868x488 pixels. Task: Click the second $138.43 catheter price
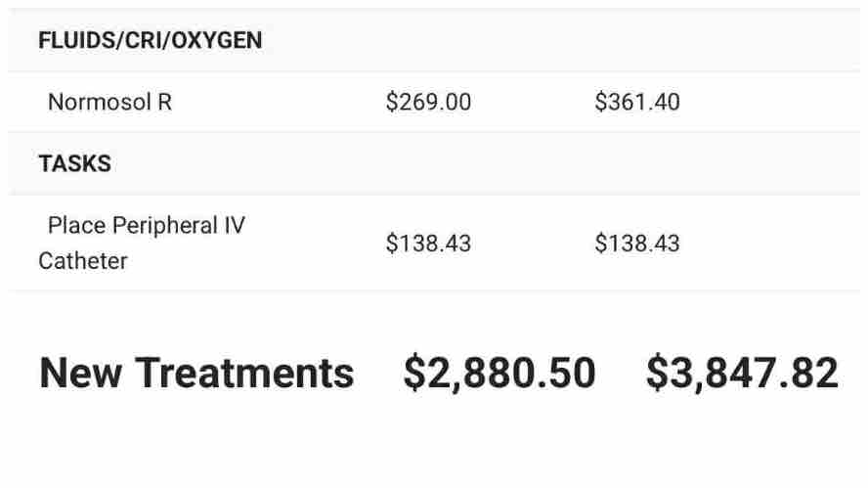tap(636, 244)
